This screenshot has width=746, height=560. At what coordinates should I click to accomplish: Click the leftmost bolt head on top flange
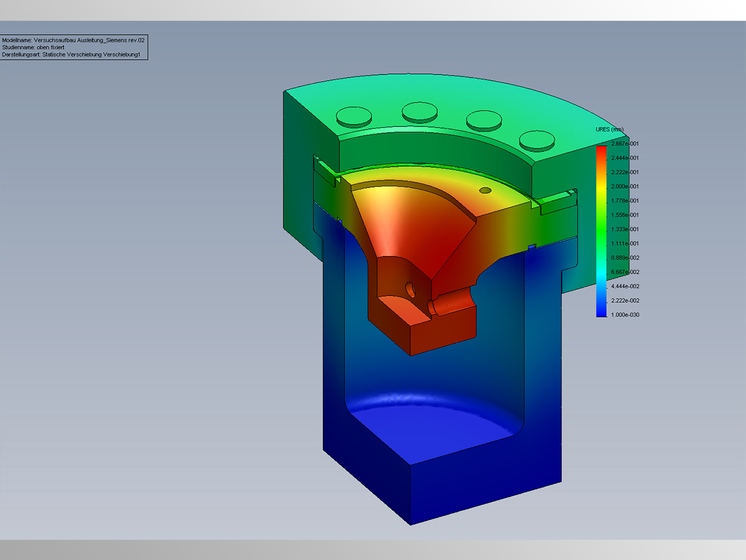tap(355, 115)
